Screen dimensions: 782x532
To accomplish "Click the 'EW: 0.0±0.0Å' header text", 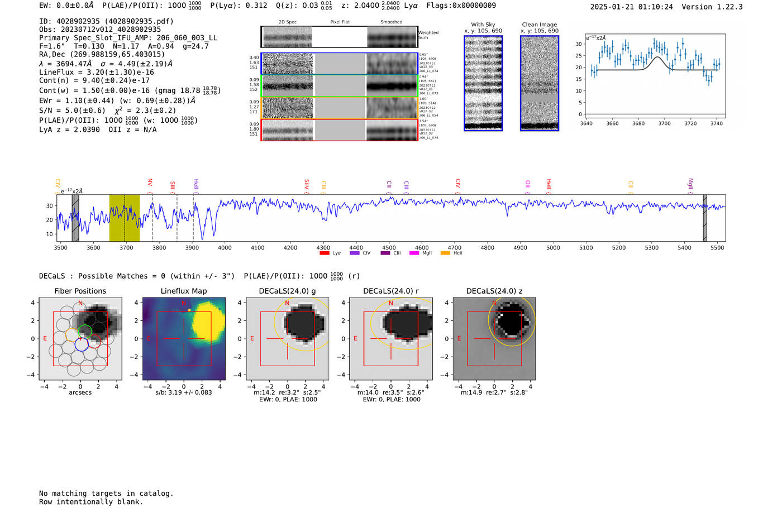I will 66,6.
